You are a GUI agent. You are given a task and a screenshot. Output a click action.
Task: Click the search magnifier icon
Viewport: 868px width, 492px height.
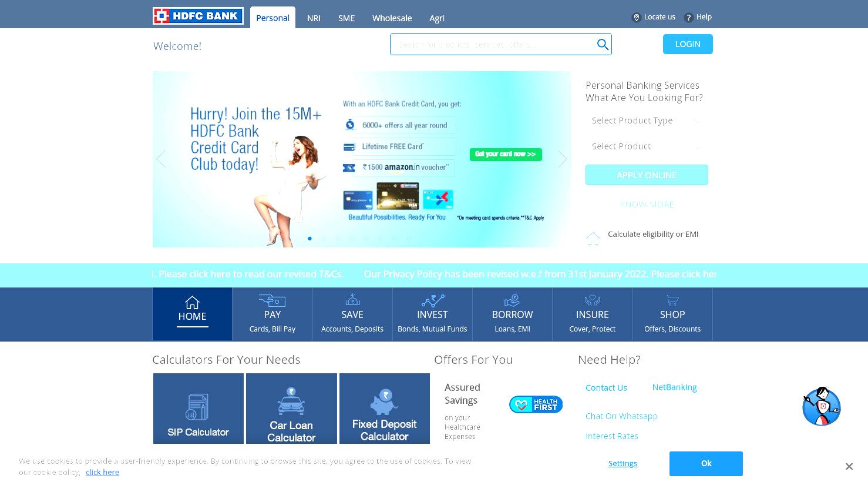click(603, 44)
